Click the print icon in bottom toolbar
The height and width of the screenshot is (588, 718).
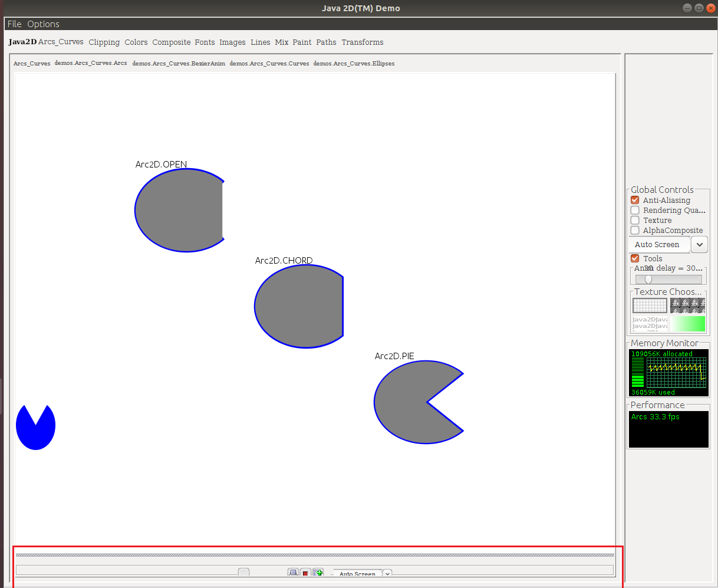[293, 573]
